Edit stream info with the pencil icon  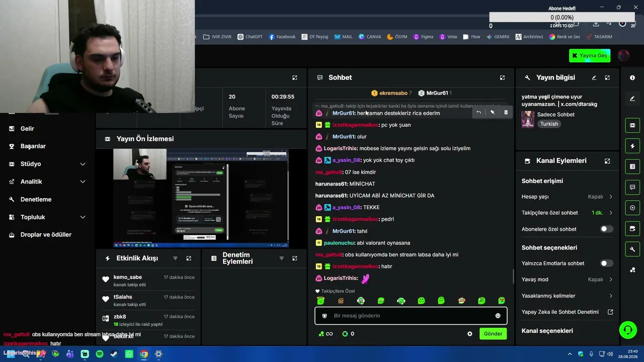click(594, 78)
